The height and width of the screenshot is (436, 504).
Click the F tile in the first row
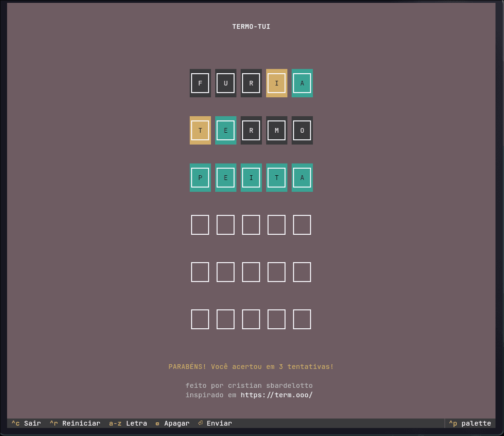pyautogui.click(x=200, y=83)
